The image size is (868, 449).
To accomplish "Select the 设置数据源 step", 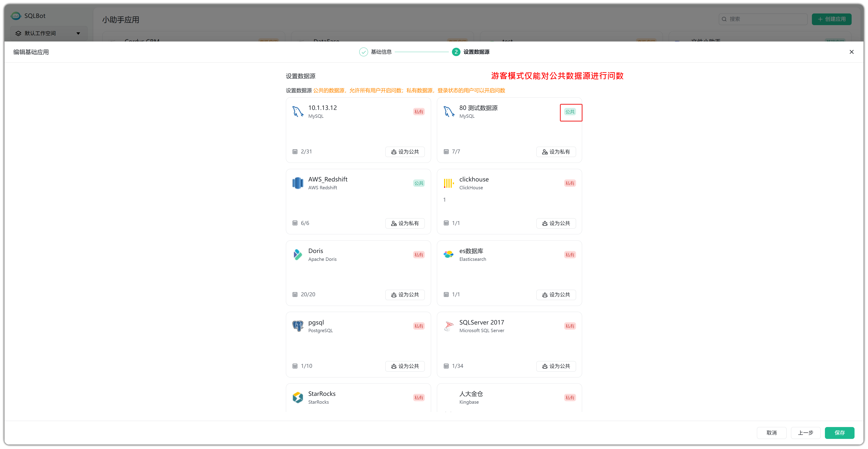I will point(471,52).
